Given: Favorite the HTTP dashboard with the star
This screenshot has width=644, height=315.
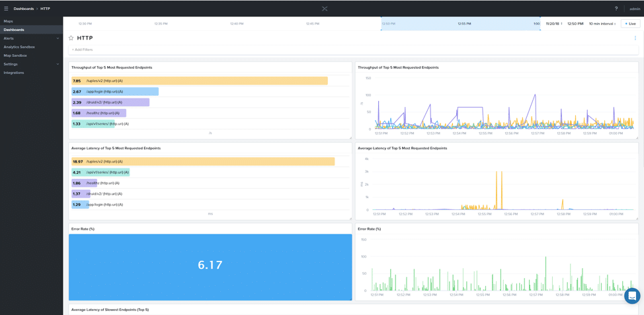Looking at the screenshot, I should [71, 38].
